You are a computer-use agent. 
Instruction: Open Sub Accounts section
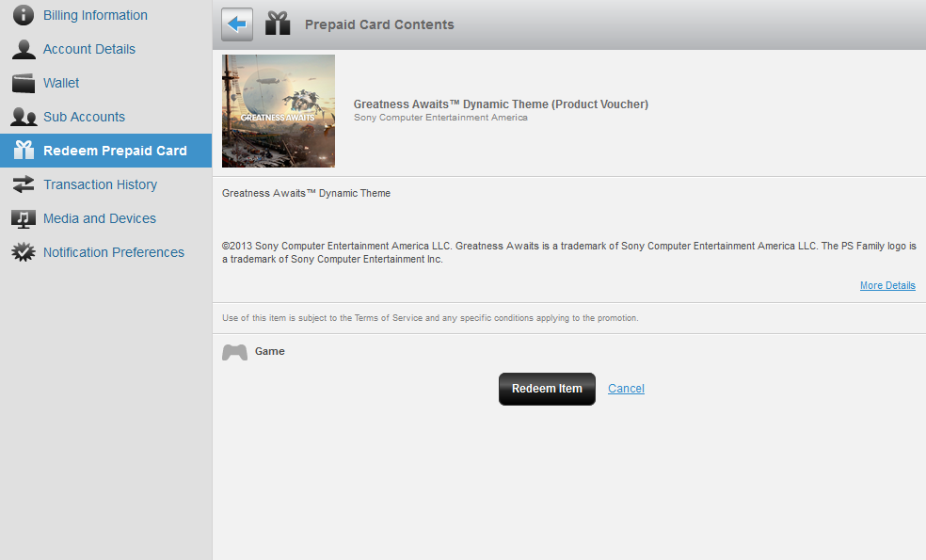pyautogui.click(x=84, y=117)
